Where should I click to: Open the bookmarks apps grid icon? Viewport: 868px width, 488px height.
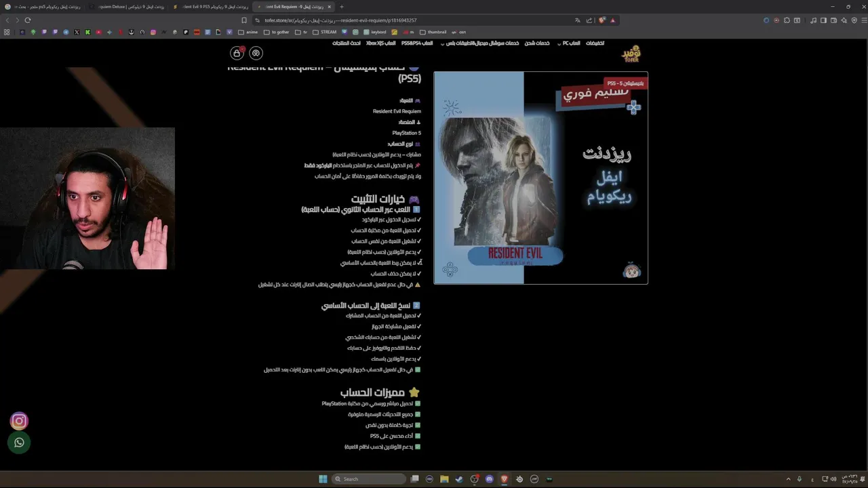click(x=7, y=32)
